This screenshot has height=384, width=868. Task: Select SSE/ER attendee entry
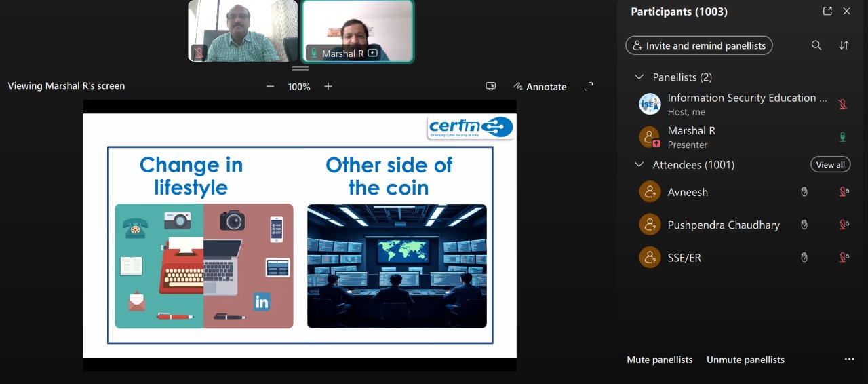coord(684,257)
